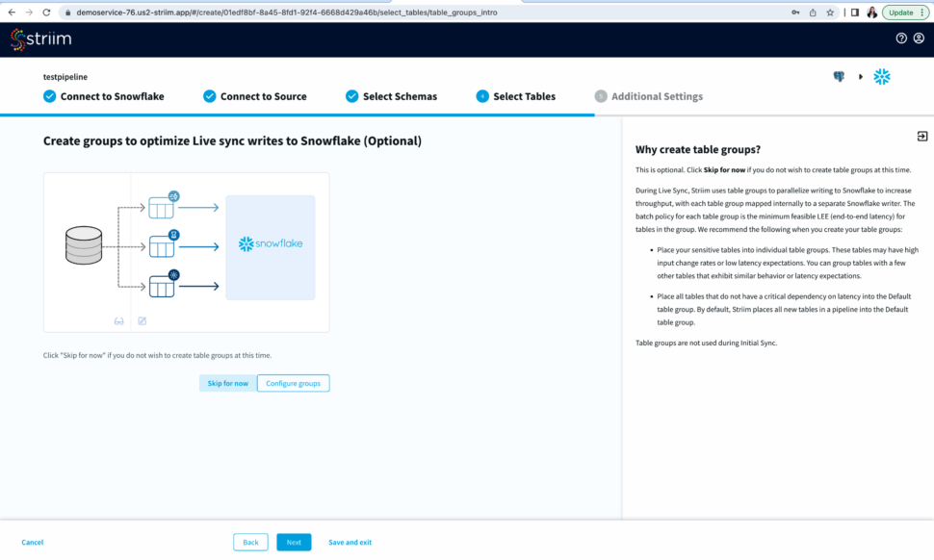Click the Striim logo in the header

[40, 38]
